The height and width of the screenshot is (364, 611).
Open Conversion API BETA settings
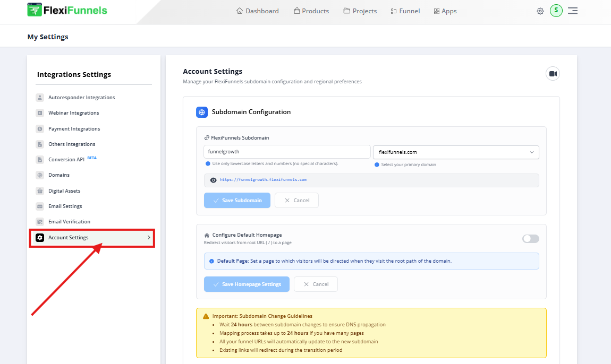(x=72, y=160)
